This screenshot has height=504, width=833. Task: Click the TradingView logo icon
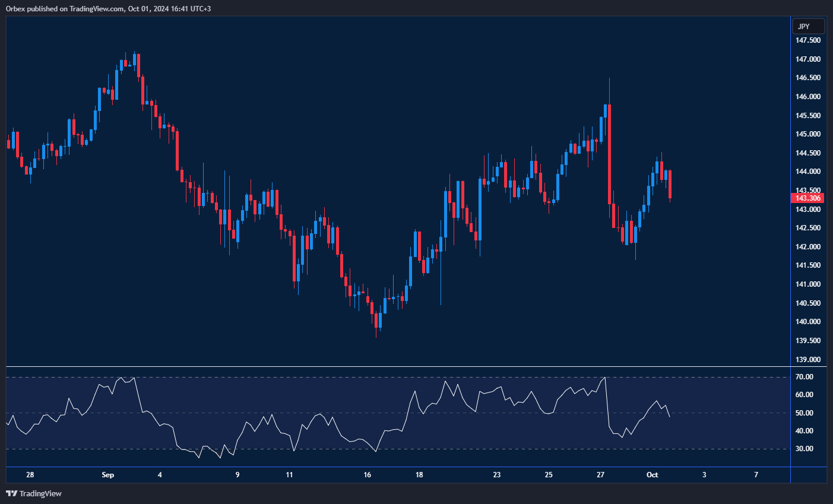point(11,493)
